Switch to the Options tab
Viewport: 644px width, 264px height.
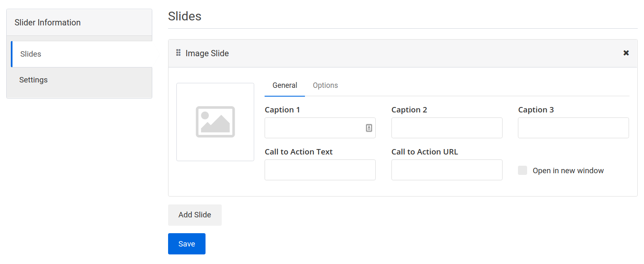pyautogui.click(x=325, y=85)
